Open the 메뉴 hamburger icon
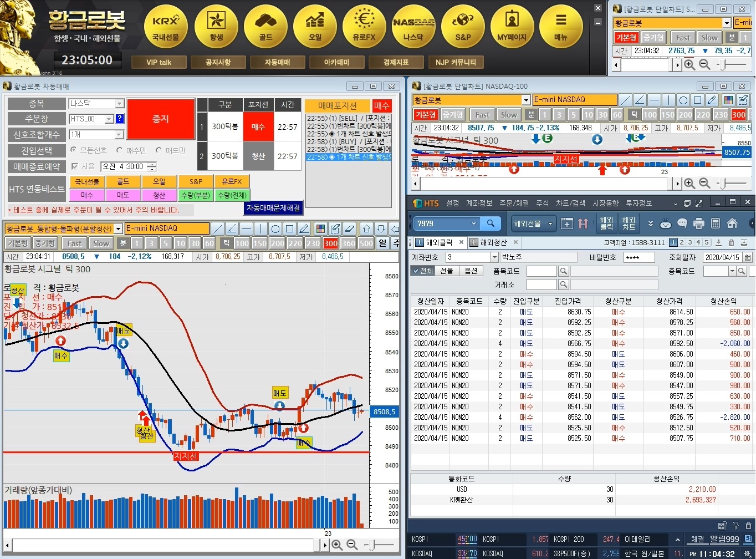Image resolution: width=756 pixels, height=559 pixels. click(x=561, y=27)
